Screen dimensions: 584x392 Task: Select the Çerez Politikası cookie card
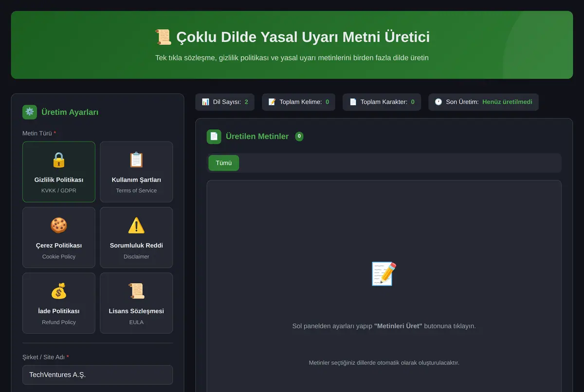point(59,237)
